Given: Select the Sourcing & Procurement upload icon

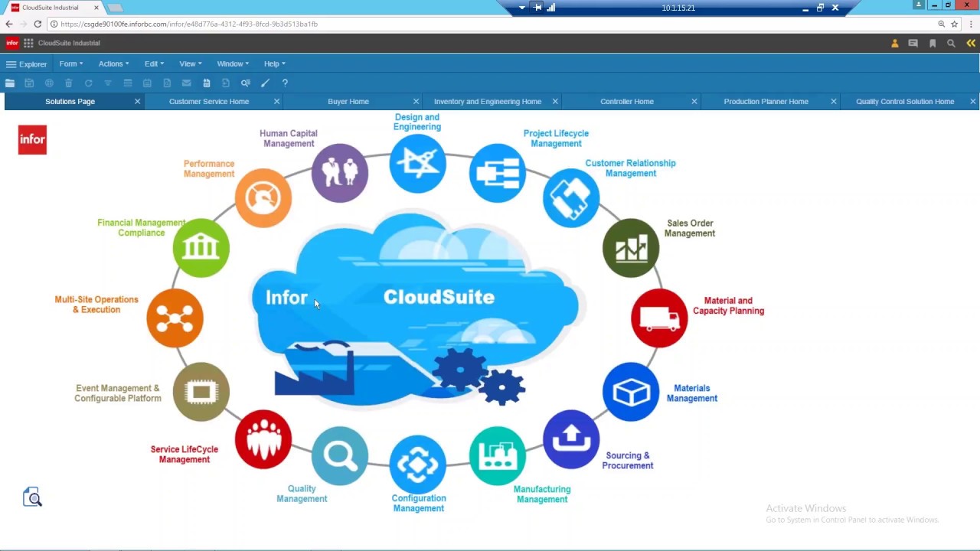Looking at the screenshot, I should click(x=571, y=439).
